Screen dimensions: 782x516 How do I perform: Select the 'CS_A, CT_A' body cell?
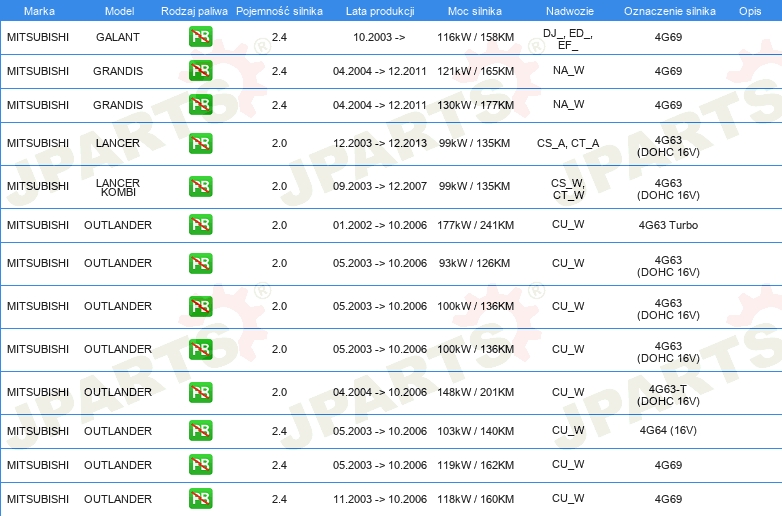pos(568,144)
